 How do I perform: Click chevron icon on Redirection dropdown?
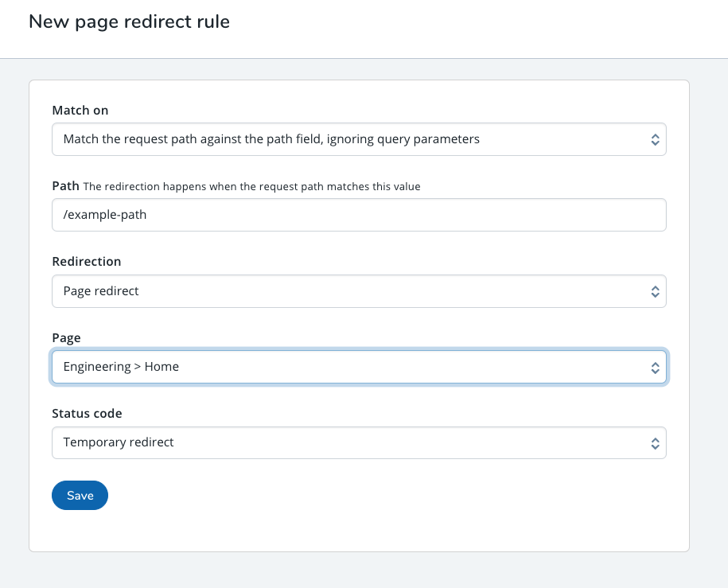point(655,290)
